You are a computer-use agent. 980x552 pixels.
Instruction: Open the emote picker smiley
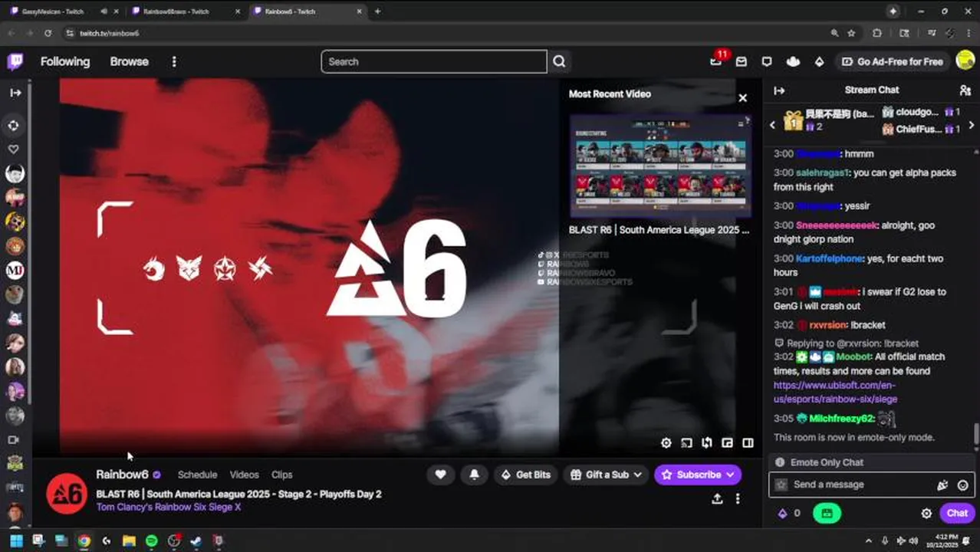(962, 485)
